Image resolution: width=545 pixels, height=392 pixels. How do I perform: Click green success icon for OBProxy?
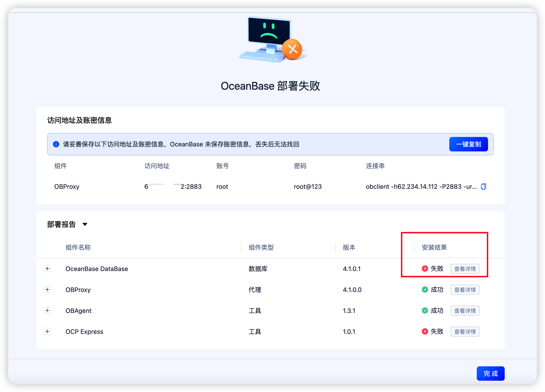coord(425,289)
